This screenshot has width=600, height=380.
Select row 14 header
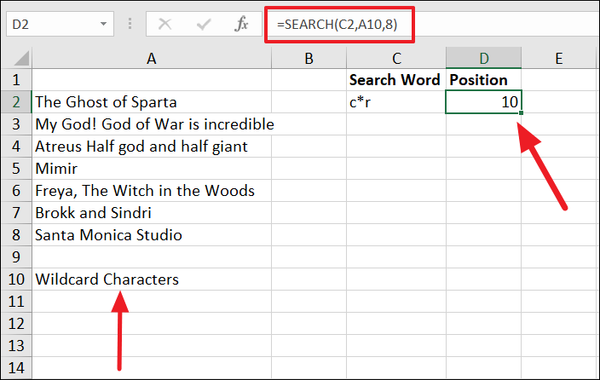[17, 367]
